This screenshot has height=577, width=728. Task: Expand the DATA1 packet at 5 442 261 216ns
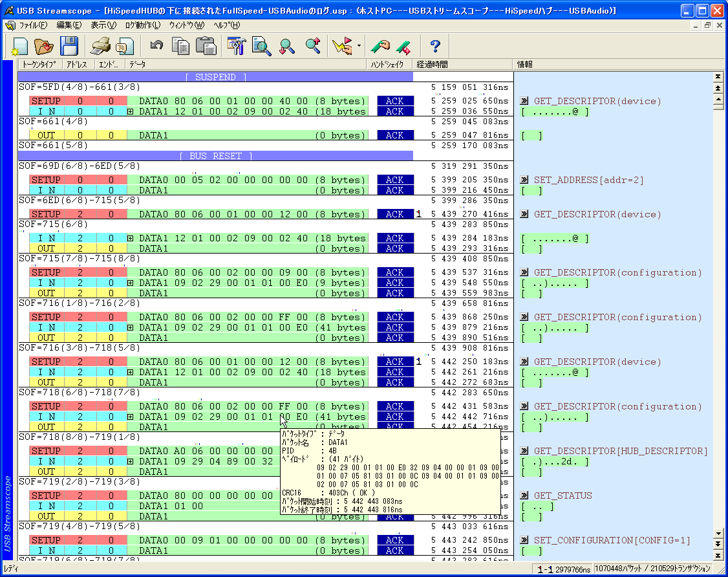[x=131, y=372]
